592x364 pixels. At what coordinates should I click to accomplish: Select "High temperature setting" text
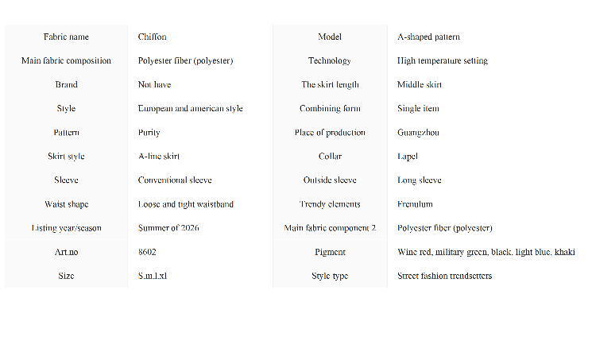pos(443,61)
